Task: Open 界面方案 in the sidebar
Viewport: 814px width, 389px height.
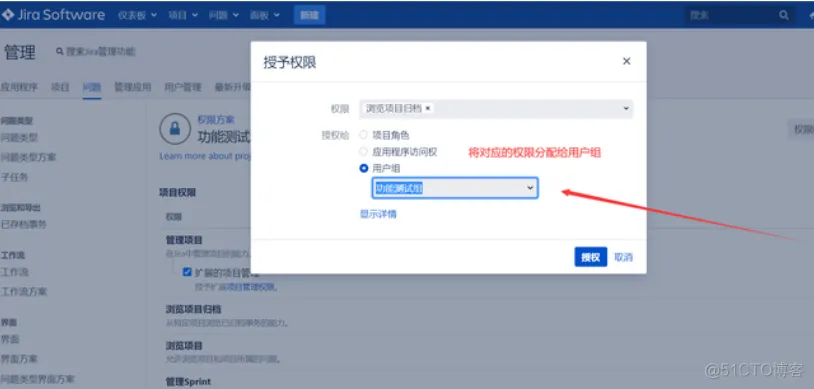Action: pos(19,359)
